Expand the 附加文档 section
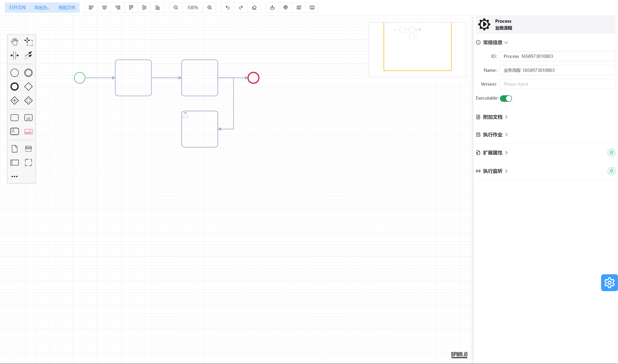The image size is (618, 364). [x=492, y=117]
